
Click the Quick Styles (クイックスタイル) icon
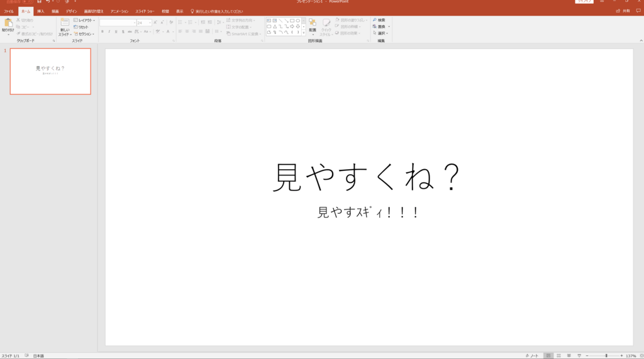326,23
